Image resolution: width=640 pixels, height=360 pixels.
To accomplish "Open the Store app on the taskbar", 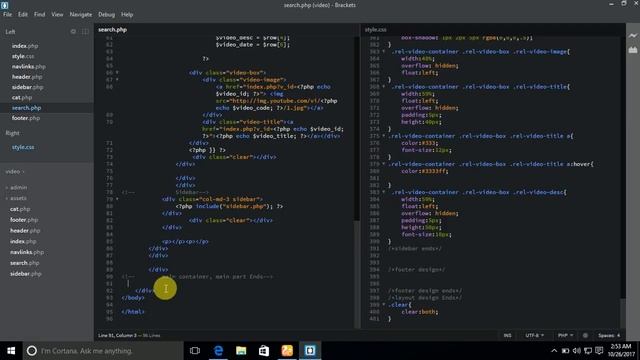I will pyautogui.click(x=264, y=351).
